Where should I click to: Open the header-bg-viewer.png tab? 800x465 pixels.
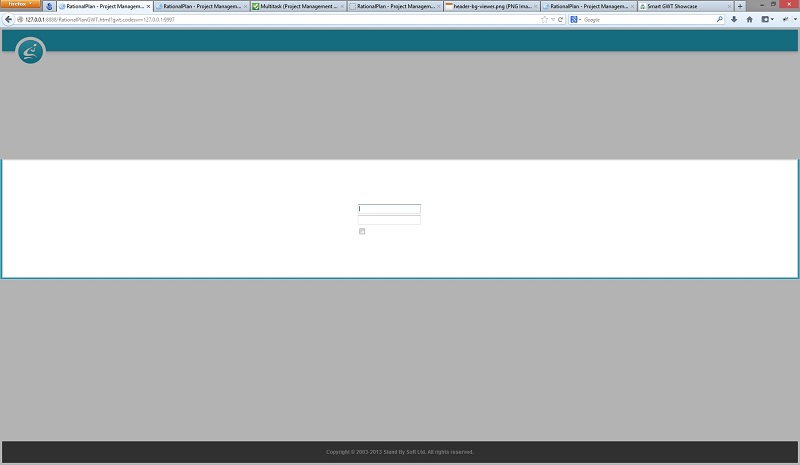488,6
